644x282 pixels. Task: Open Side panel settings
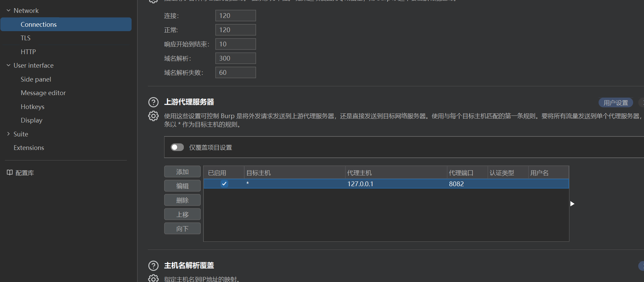(x=36, y=79)
